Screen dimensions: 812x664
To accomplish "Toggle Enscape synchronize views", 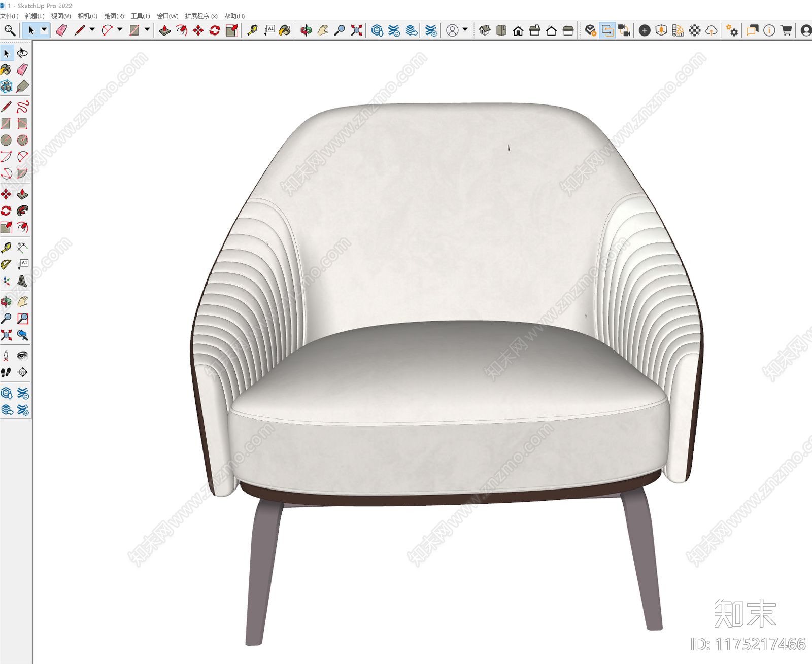I will 624,30.
